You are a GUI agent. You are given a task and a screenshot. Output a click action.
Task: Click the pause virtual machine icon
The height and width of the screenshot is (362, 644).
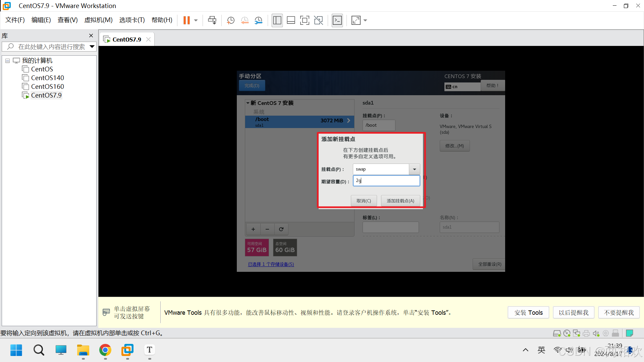(186, 20)
